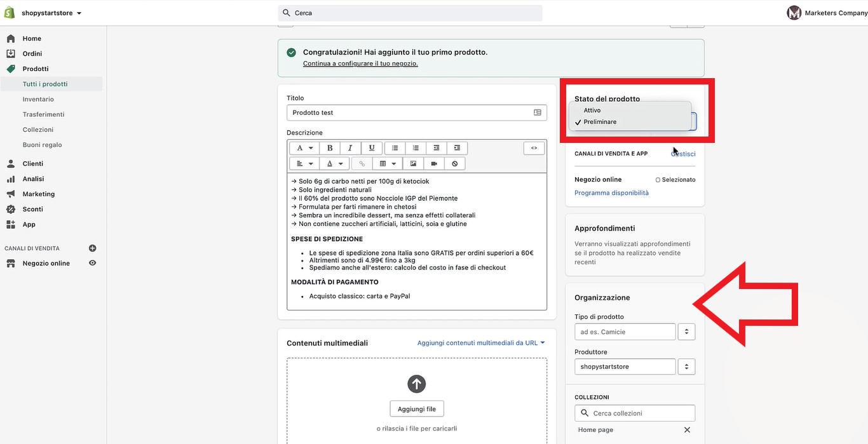
Task: Click the insert video icon
Action: click(x=434, y=164)
